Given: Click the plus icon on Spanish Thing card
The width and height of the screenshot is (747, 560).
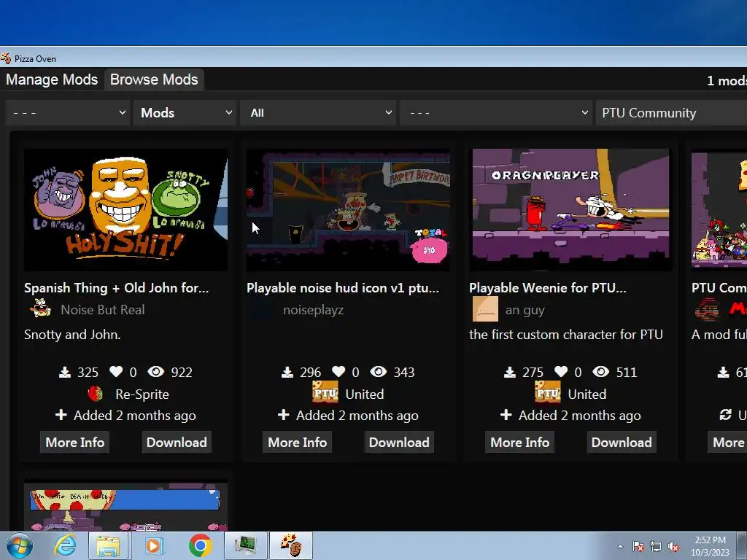Looking at the screenshot, I should tap(61, 414).
